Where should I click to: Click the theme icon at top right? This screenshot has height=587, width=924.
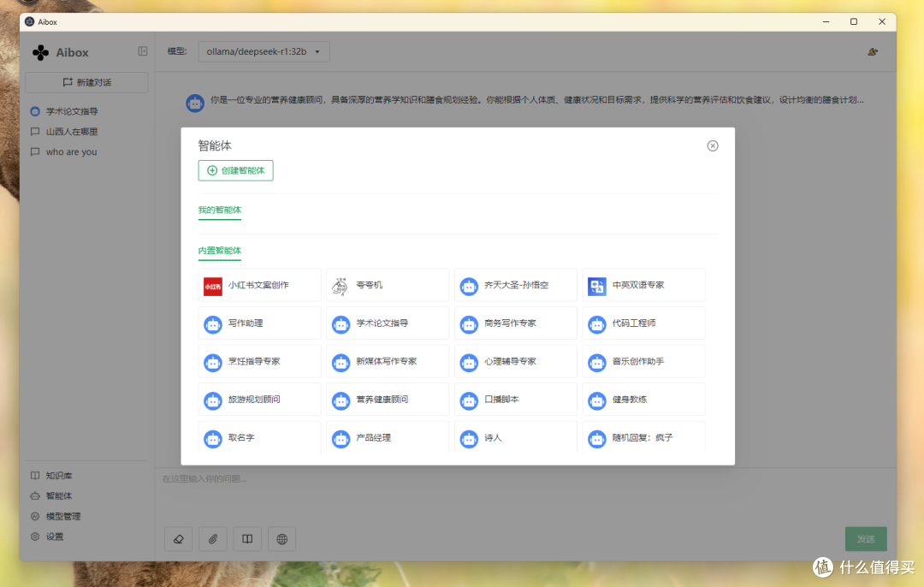point(873,52)
